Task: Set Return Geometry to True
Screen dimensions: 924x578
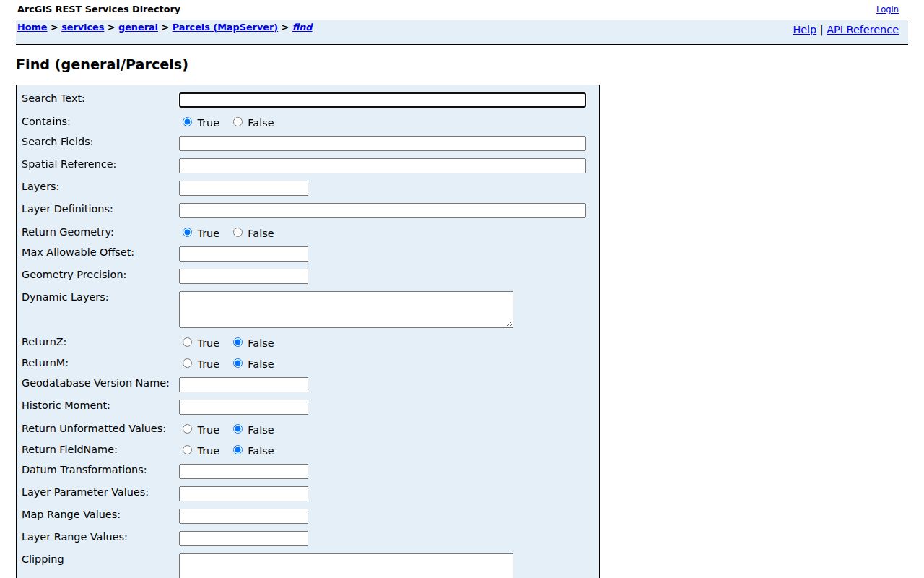Action: 188,233
